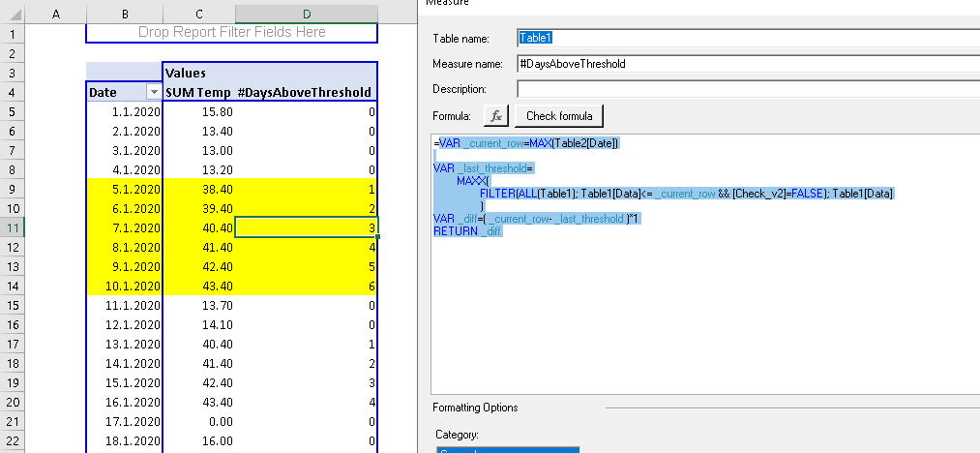This screenshot has width=980, height=453.
Task: Click the Measure name field #DaysAboveThreshold
Action: pos(748,64)
